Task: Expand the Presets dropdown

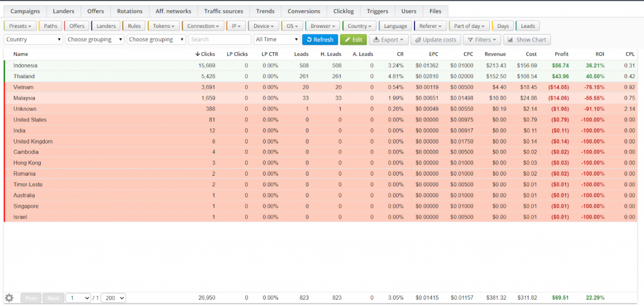Action: tap(20, 26)
